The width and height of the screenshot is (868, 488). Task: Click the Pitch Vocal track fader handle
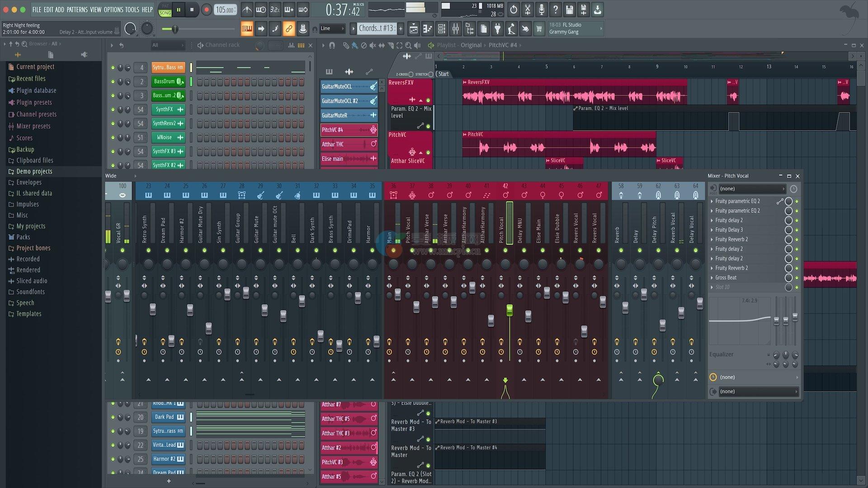[x=509, y=310]
